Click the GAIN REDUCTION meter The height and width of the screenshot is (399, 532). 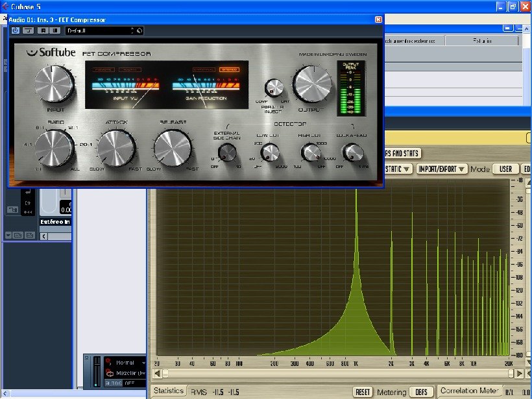pos(206,89)
